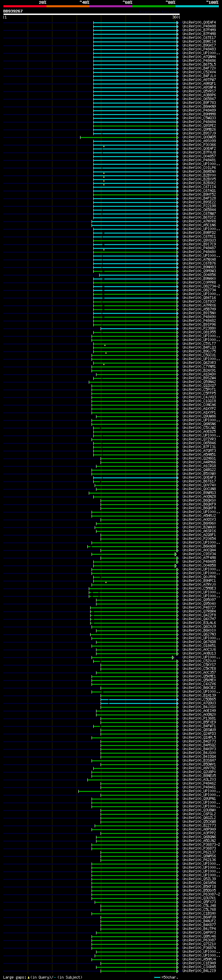
Task: Select hit UniRef100_P63087-2
Action: (x=202, y=894)
